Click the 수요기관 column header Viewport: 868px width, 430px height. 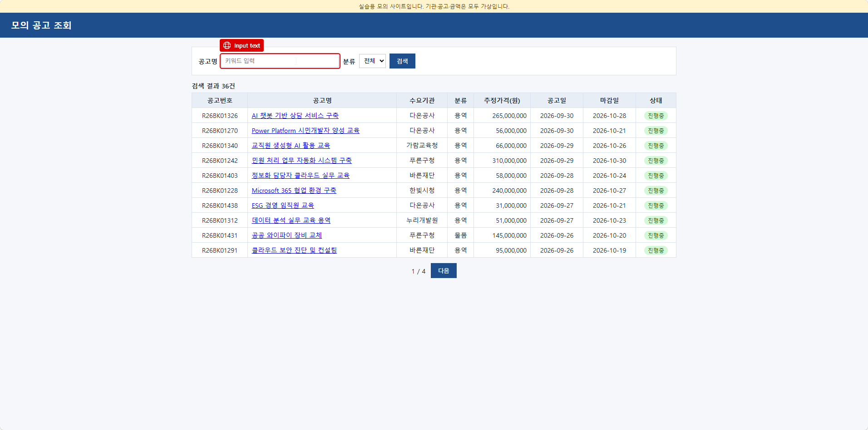(422, 100)
